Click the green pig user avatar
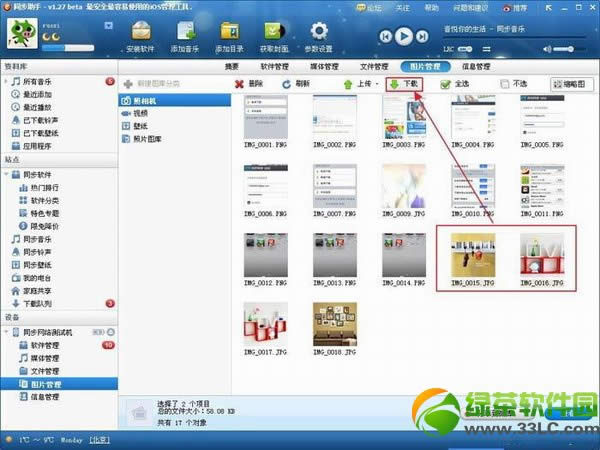The image size is (600, 450). click(x=23, y=34)
